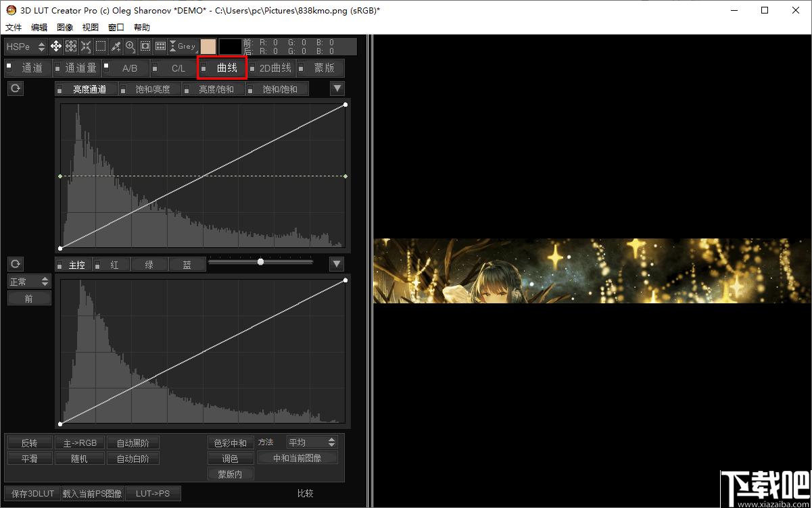Click the fit-to-screen expand arrows icon
Image resolution: width=812 pixels, height=508 pixels.
tap(71, 47)
